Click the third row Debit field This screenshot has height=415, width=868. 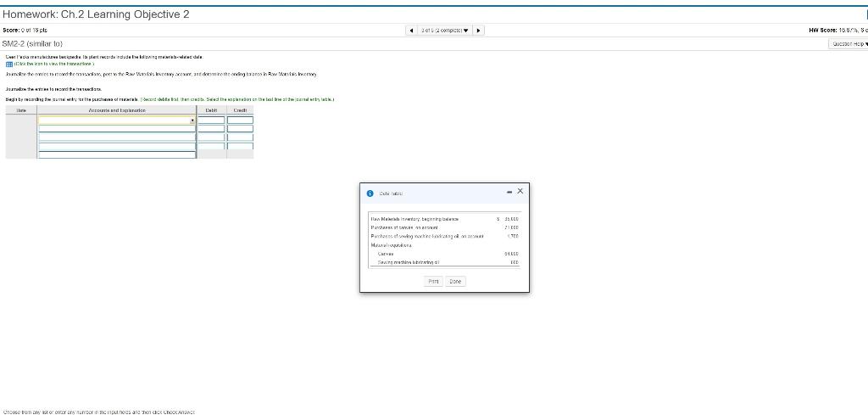pyautogui.click(x=211, y=137)
